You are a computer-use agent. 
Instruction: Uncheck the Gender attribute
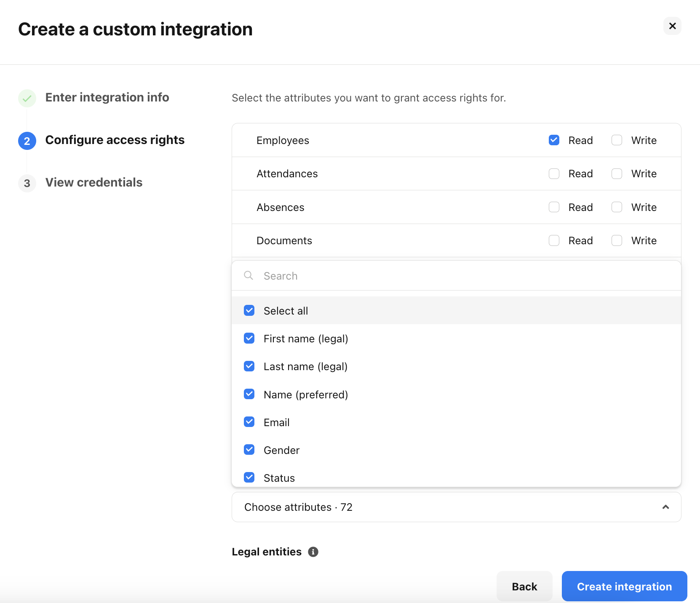tap(249, 450)
